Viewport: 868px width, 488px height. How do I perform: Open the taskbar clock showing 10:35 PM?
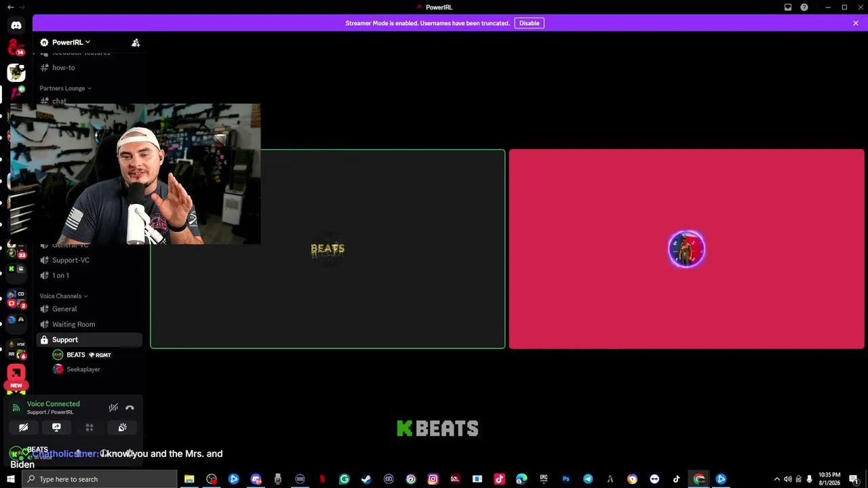click(x=829, y=479)
